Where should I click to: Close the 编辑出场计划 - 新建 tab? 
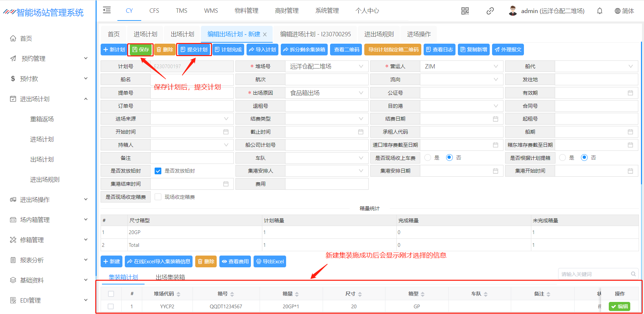coord(265,34)
